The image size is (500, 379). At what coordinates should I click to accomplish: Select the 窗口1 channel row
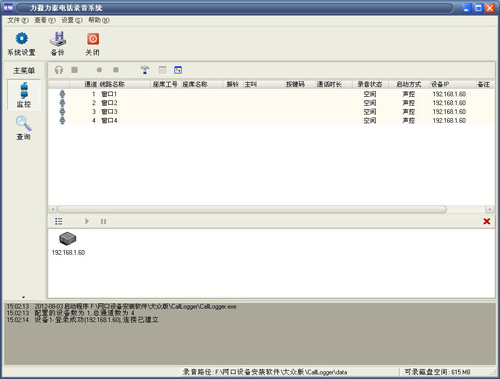coord(271,94)
